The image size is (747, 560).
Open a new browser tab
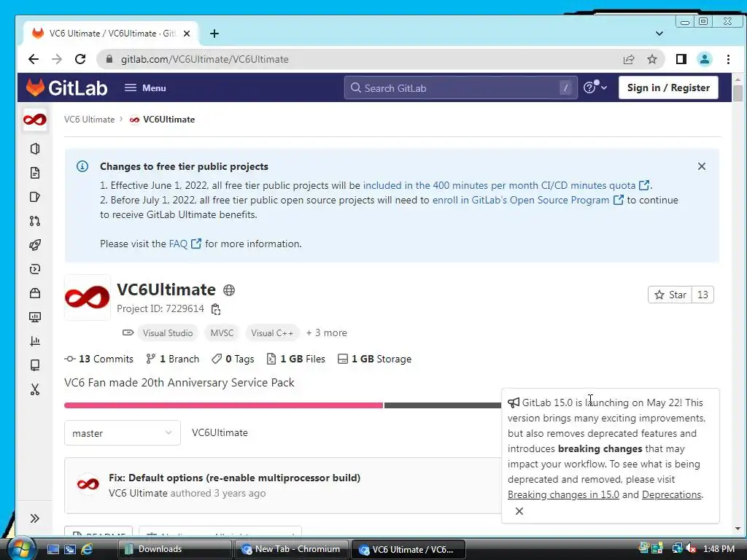[214, 34]
